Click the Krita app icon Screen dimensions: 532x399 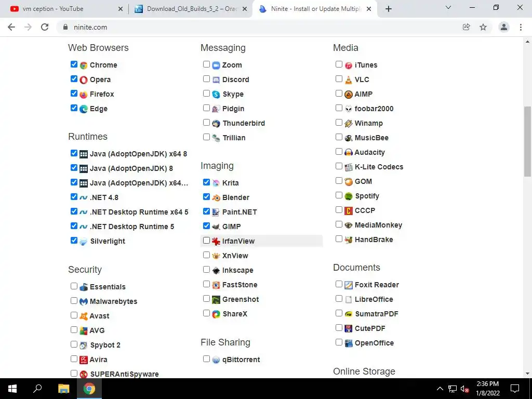click(x=216, y=183)
